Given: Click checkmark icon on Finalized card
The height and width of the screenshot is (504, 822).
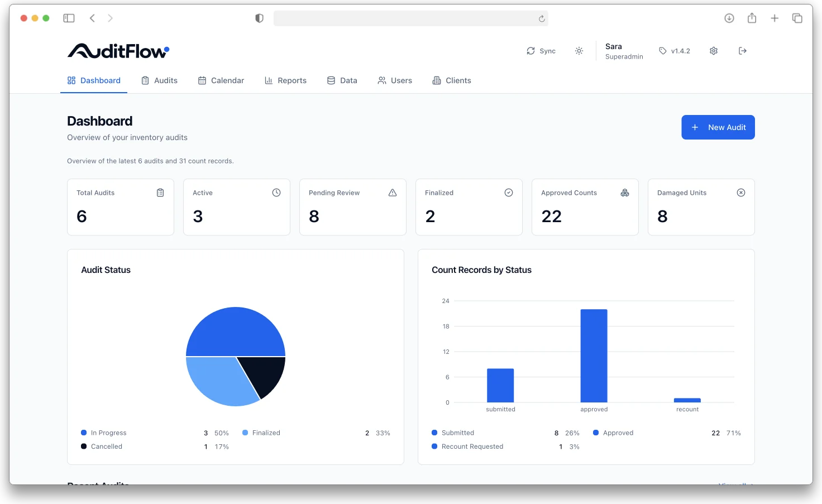Looking at the screenshot, I should (509, 193).
